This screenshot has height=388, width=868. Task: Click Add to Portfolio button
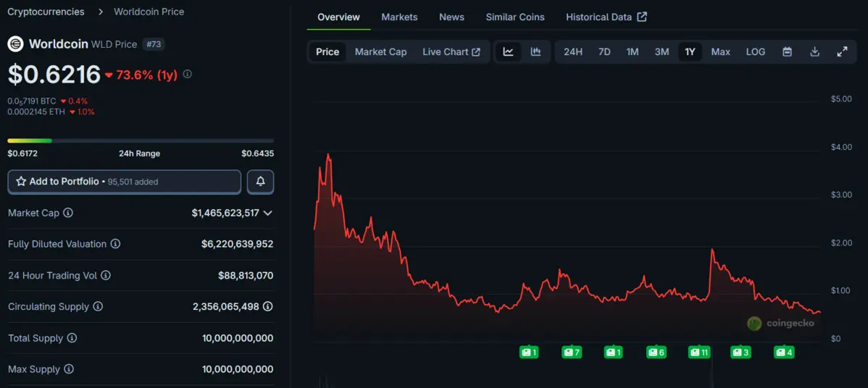click(124, 182)
